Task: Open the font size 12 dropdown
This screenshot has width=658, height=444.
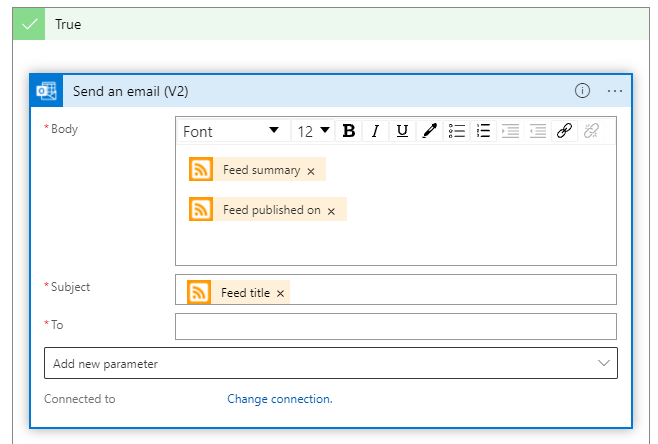Action: (313, 131)
